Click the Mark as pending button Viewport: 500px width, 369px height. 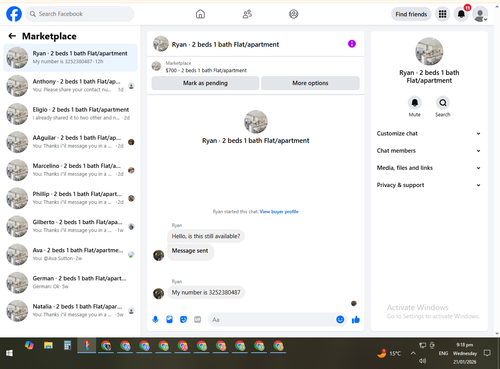(x=205, y=83)
